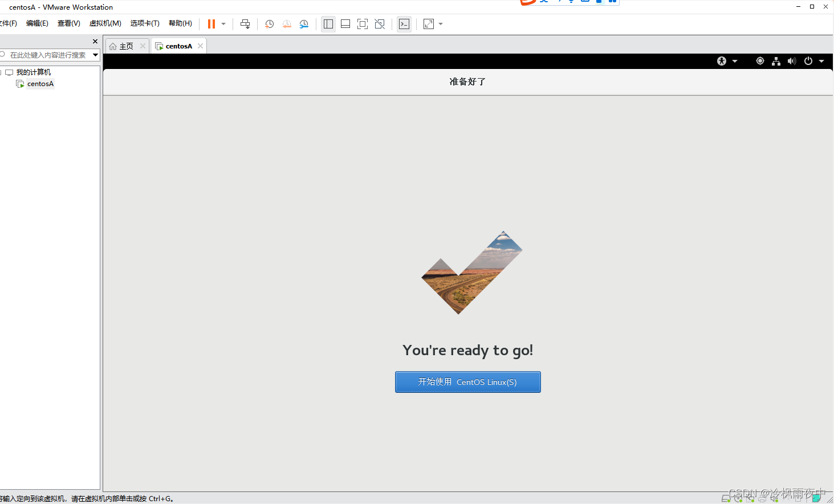Click the volume speaker icon in GNOME top bar
This screenshot has width=834, height=504.
[792, 61]
